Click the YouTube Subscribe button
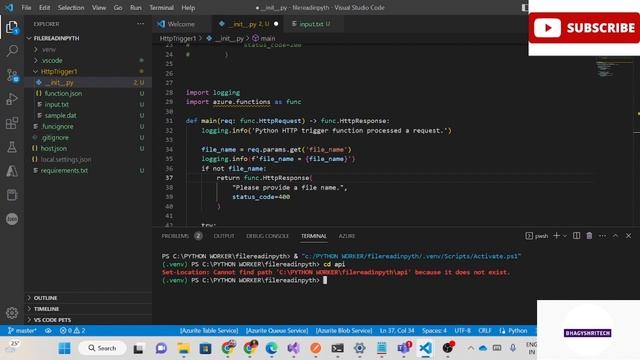The width and height of the screenshot is (640, 360). (x=584, y=28)
